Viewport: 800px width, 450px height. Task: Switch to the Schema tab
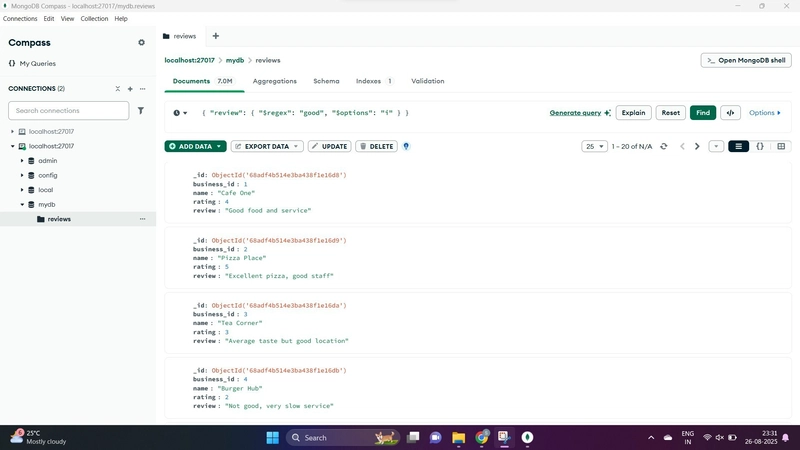(326, 81)
